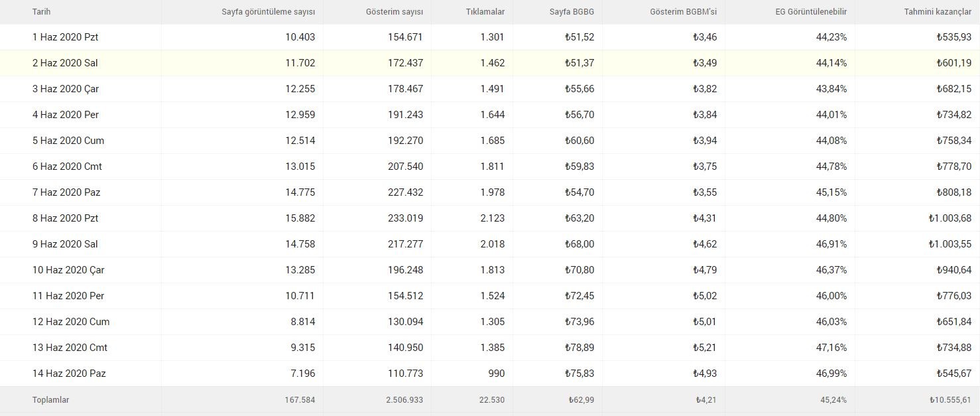Sort table by Tıklamalar column
This screenshot has height=416, width=980.
(x=485, y=12)
